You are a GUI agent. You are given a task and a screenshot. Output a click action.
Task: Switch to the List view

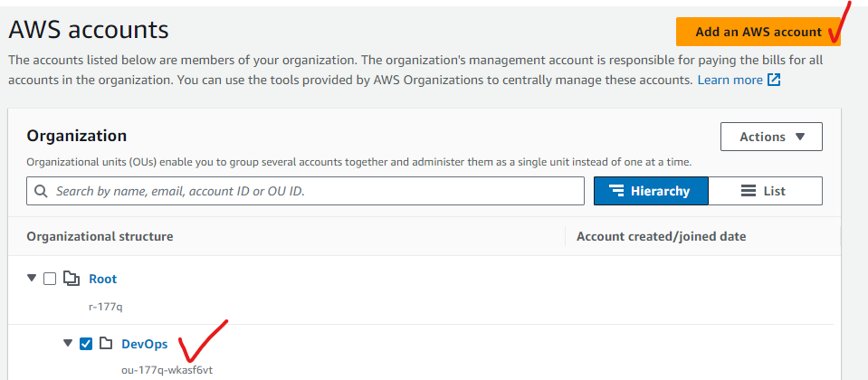[x=765, y=191]
